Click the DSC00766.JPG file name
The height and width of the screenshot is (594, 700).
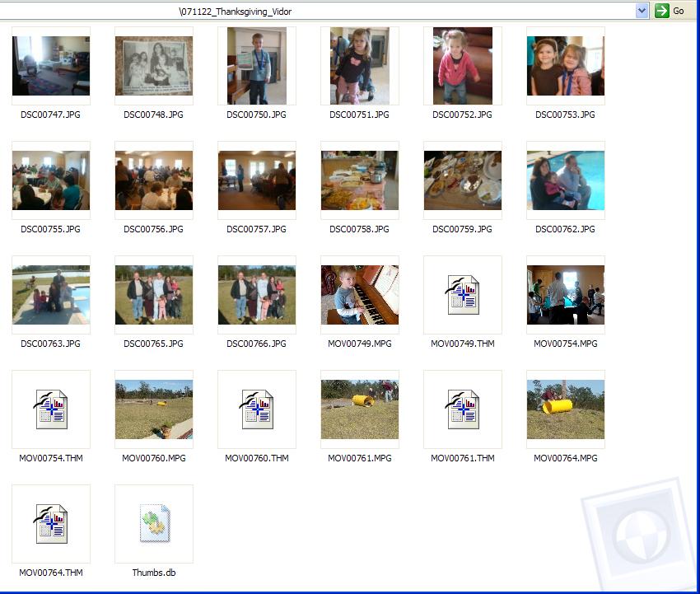pyautogui.click(x=256, y=344)
